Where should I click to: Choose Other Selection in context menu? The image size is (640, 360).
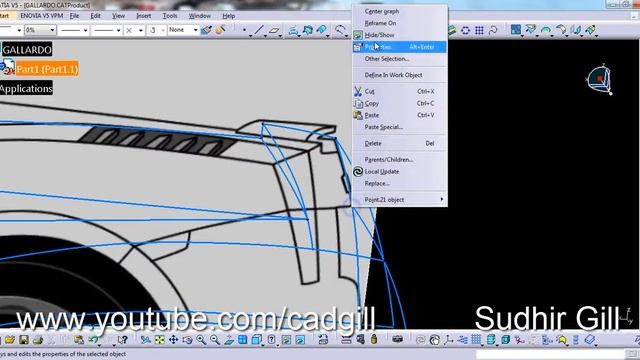[400, 59]
